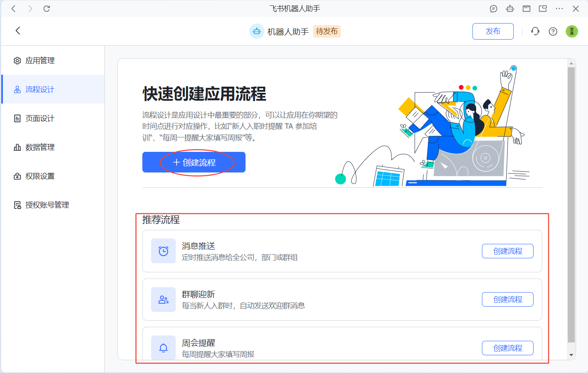Go to 权限设置 in the sidebar
This screenshot has height=373, width=588.
coord(40,176)
